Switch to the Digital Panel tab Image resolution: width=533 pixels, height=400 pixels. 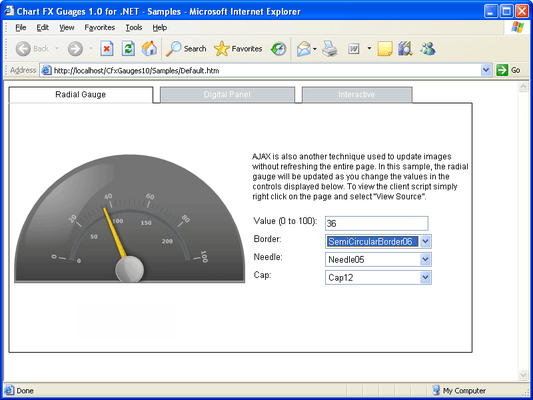tap(227, 94)
